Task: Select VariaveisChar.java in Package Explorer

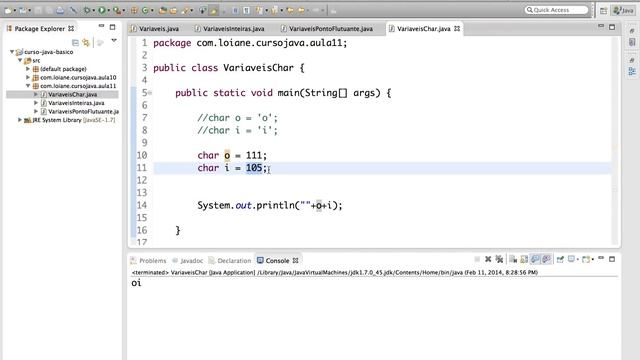Action: pos(72,94)
